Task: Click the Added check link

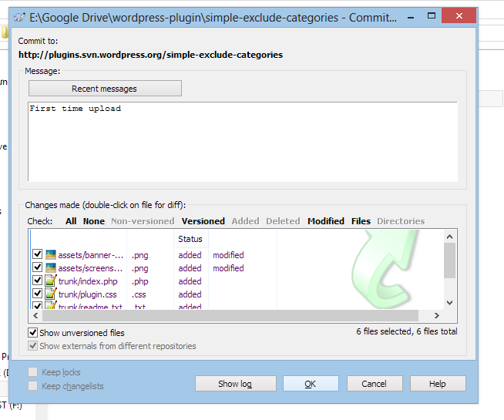Action: [x=246, y=221]
